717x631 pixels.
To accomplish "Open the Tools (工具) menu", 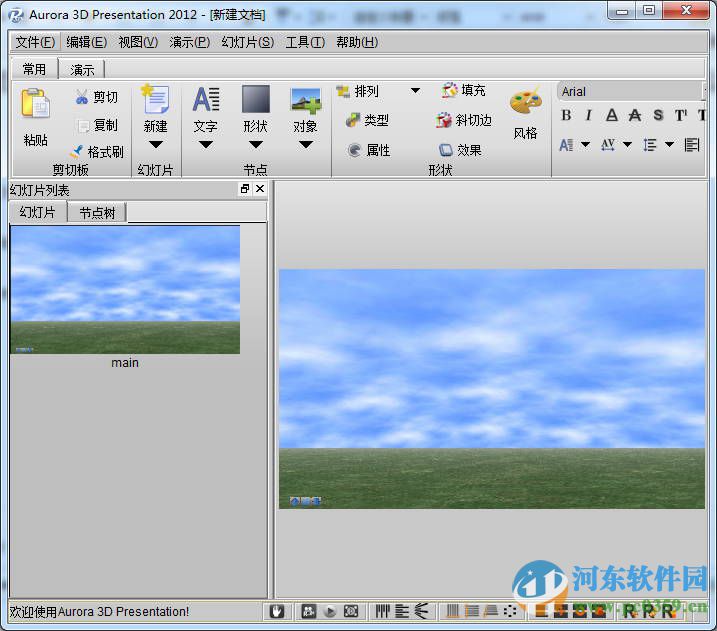I will point(305,43).
